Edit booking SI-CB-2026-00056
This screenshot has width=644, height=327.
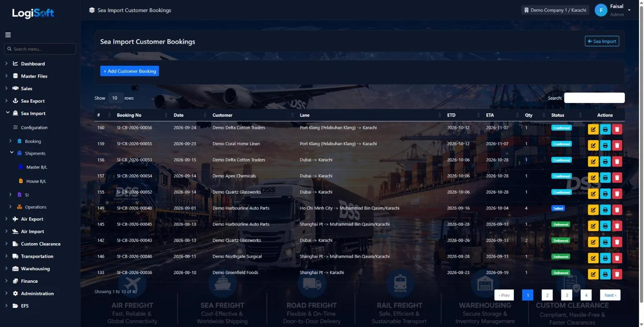593,129
